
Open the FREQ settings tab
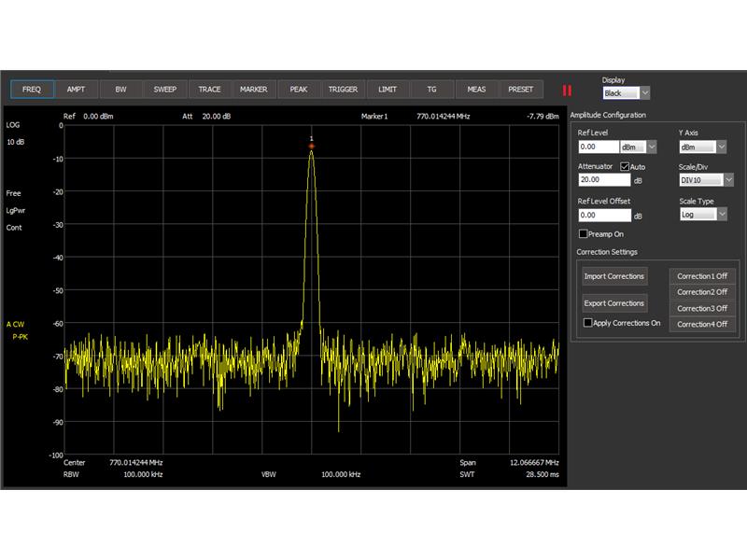(x=32, y=90)
